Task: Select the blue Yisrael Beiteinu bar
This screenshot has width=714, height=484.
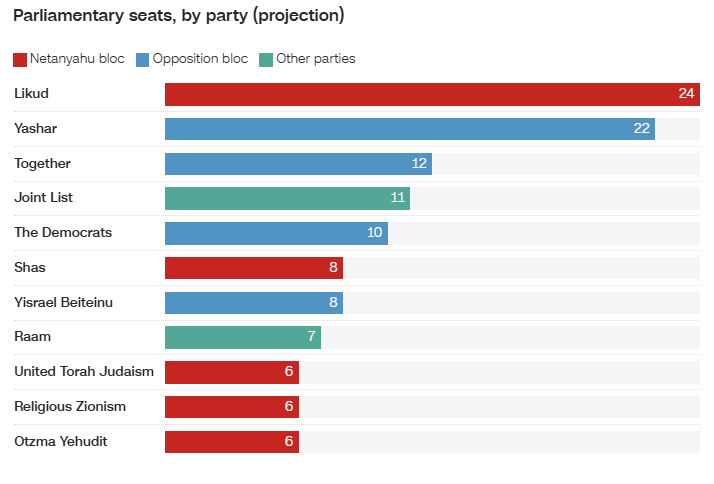Action: pos(254,303)
